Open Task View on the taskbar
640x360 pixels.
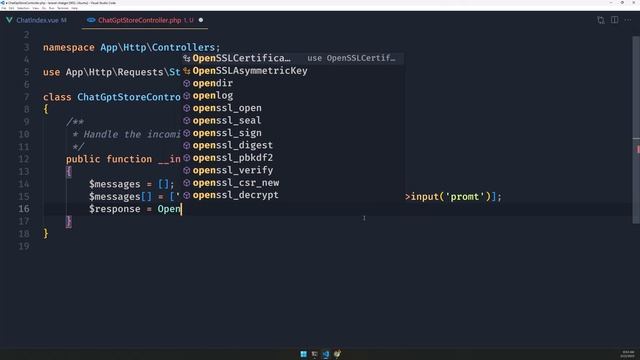click(314, 354)
